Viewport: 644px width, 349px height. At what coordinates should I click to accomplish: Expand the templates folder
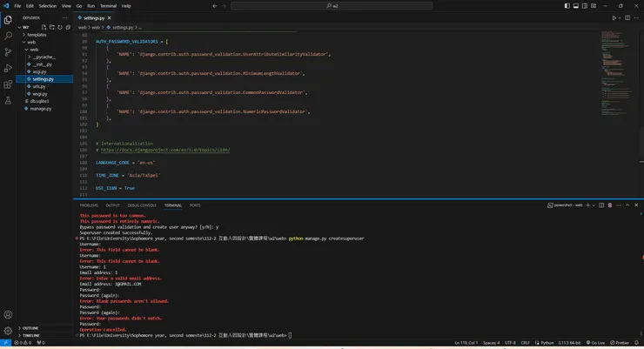tap(37, 34)
